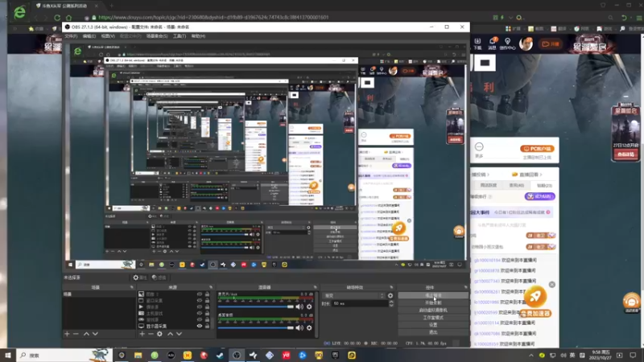Viewport: 644px width, 362px height.
Task: Click Exit button in OBS Controls
Action: pyautogui.click(x=433, y=332)
